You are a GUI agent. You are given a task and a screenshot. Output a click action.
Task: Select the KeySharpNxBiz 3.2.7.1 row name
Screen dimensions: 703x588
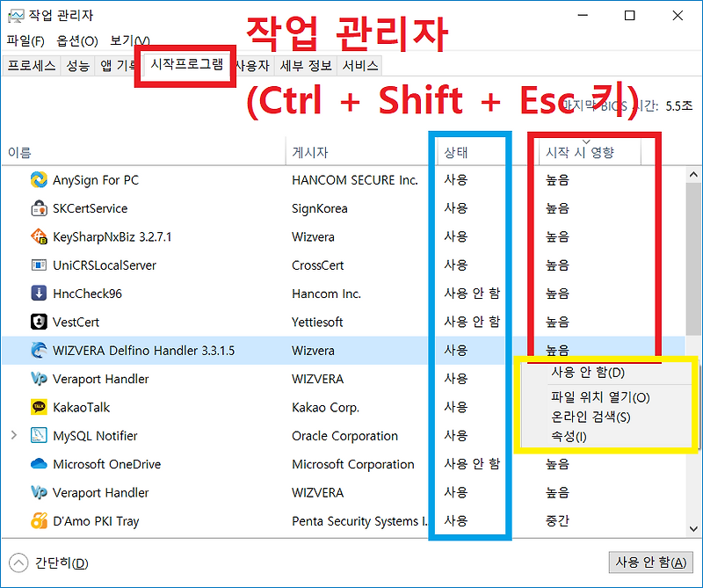point(112,236)
